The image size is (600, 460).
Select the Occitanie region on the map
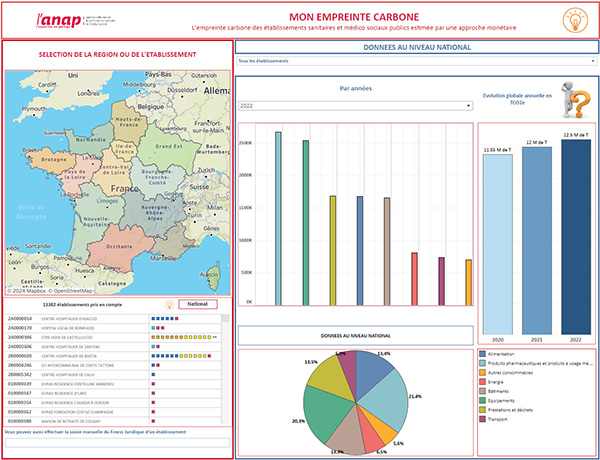119,247
